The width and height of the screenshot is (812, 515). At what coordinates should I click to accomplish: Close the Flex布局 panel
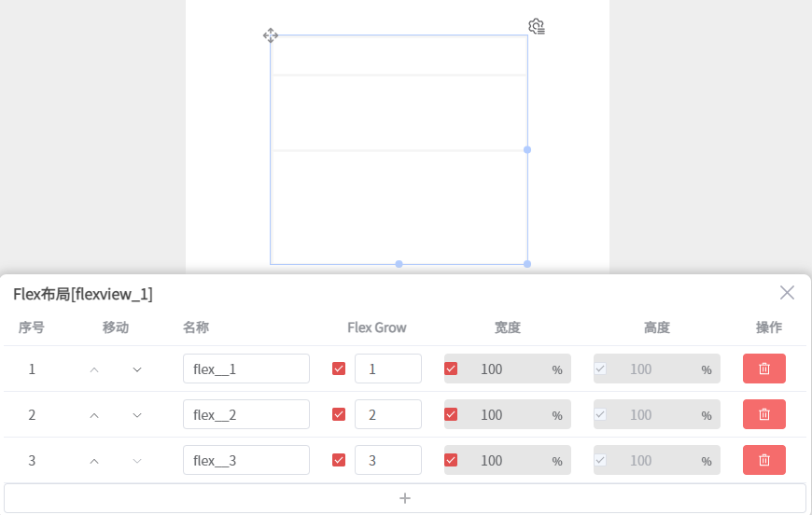coord(787,292)
